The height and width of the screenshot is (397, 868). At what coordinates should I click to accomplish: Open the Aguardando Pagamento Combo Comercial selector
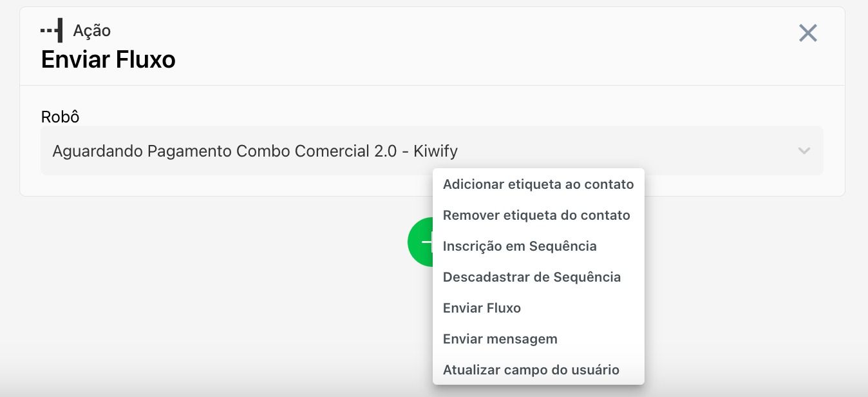[x=255, y=151]
